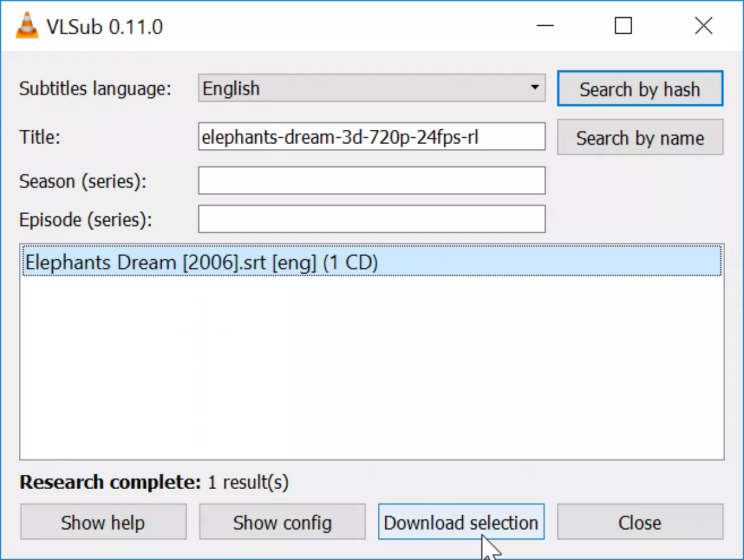Click the VLC cone icon in title bar
Image resolution: width=744 pixels, height=560 pixels.
26,26
